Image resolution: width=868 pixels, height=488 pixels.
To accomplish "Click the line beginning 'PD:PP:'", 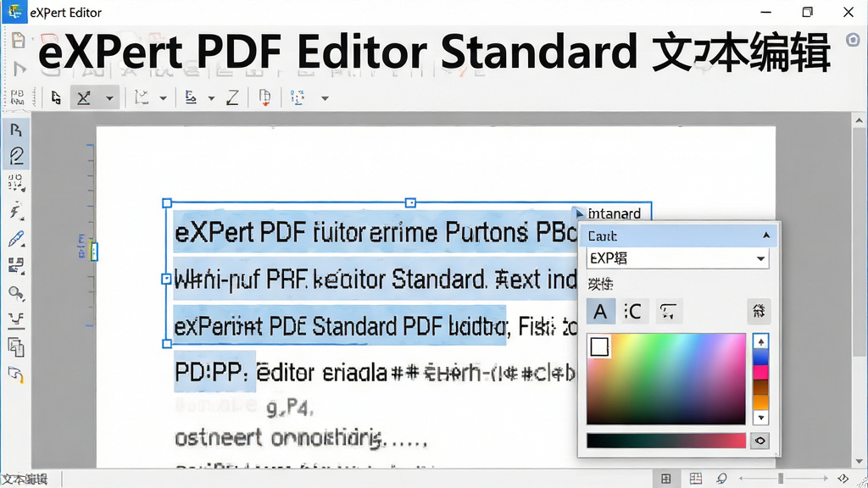I will (x=376, y=373).
